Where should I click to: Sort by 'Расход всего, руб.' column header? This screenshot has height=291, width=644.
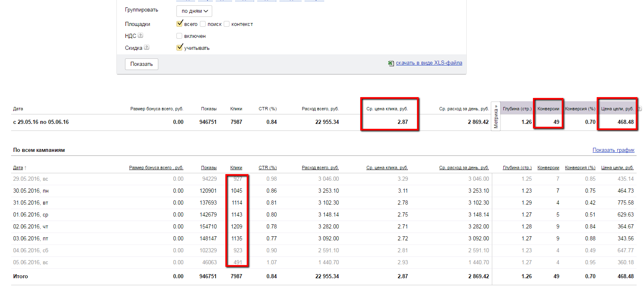320,168
